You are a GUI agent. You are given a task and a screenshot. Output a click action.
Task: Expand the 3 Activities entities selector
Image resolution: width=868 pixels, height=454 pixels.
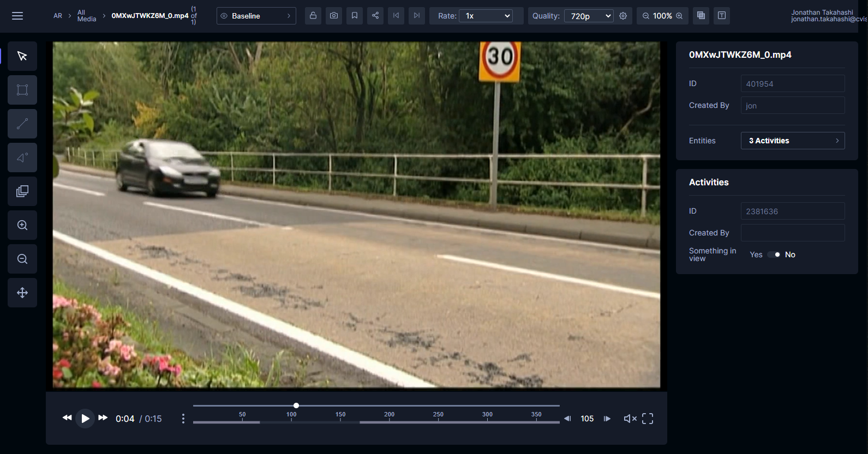792,141
